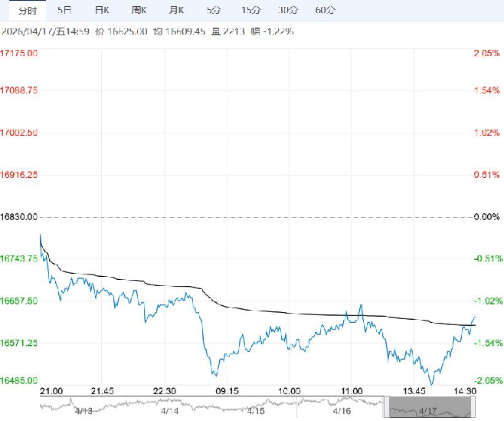Switch to 月K monthly candlestick view

click(x=176, y=10)
